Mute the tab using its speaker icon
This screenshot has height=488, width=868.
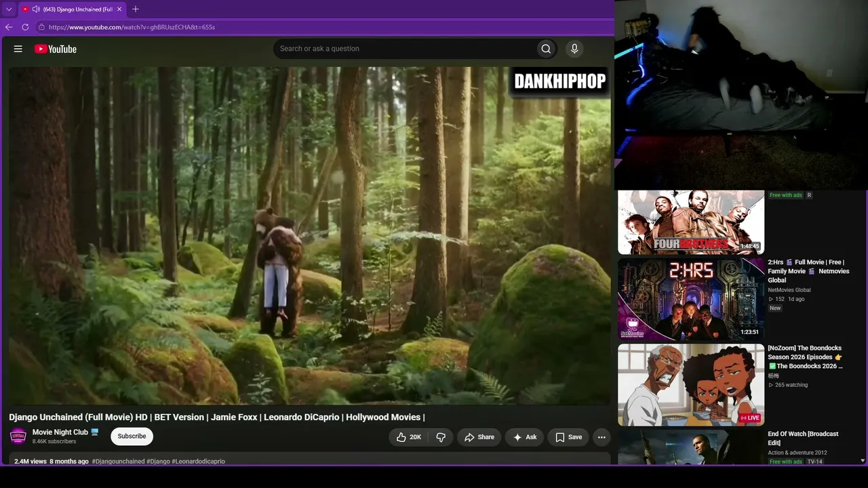36,9
